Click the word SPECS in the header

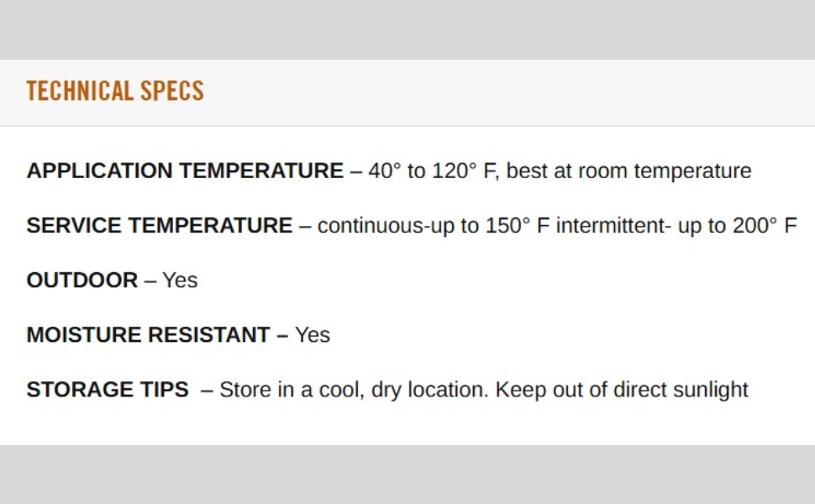(x=172, y=92)
